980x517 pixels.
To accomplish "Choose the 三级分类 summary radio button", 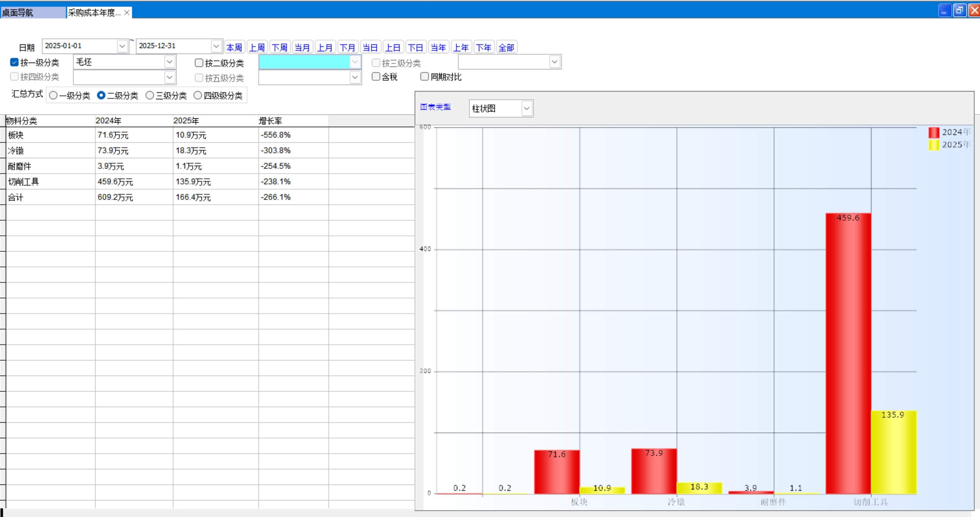I will [150, 95].
